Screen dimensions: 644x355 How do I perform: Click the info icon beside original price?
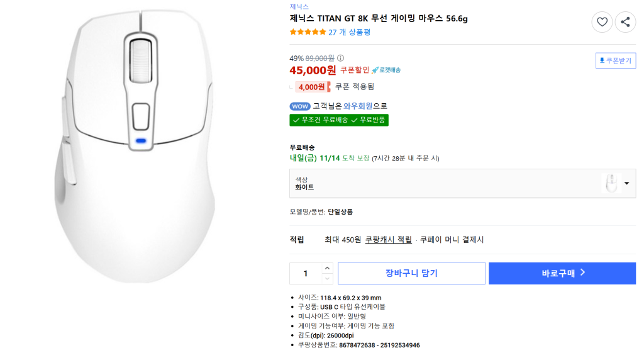pos(341,58)
